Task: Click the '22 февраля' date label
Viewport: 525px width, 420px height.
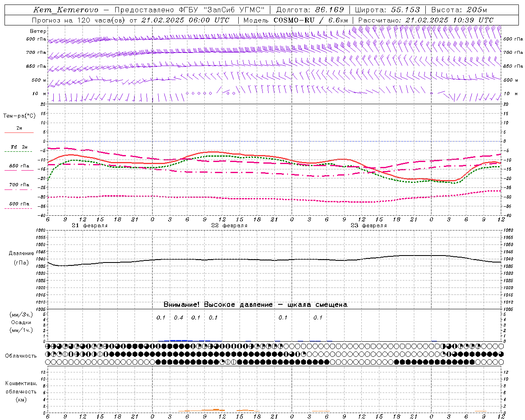Action: point(229,226)
